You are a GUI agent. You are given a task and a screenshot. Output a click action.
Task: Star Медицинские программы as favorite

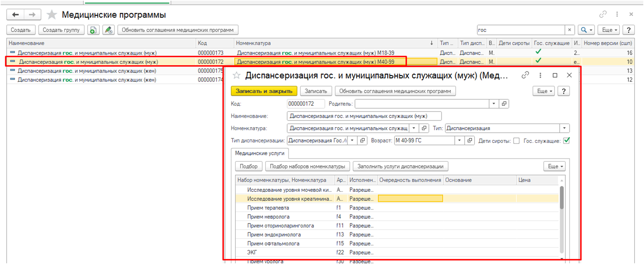coord(52,15)
